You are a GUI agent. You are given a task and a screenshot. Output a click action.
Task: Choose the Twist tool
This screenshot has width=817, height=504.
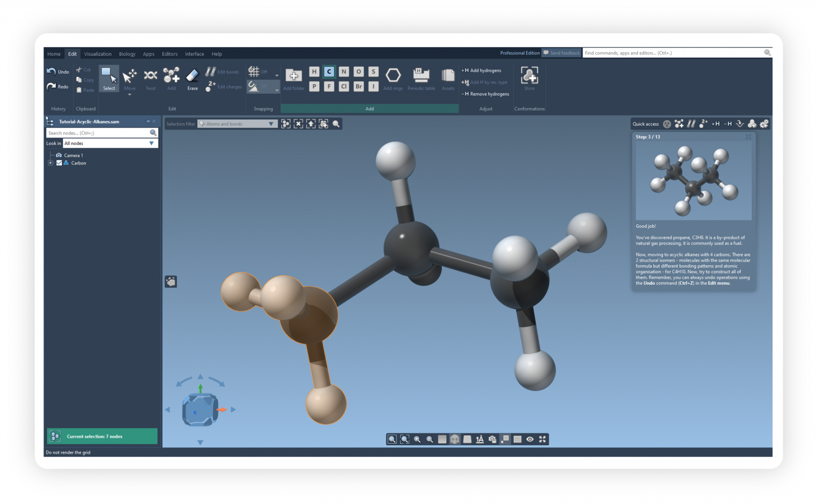pyautogui.click(x=150, y=79)
